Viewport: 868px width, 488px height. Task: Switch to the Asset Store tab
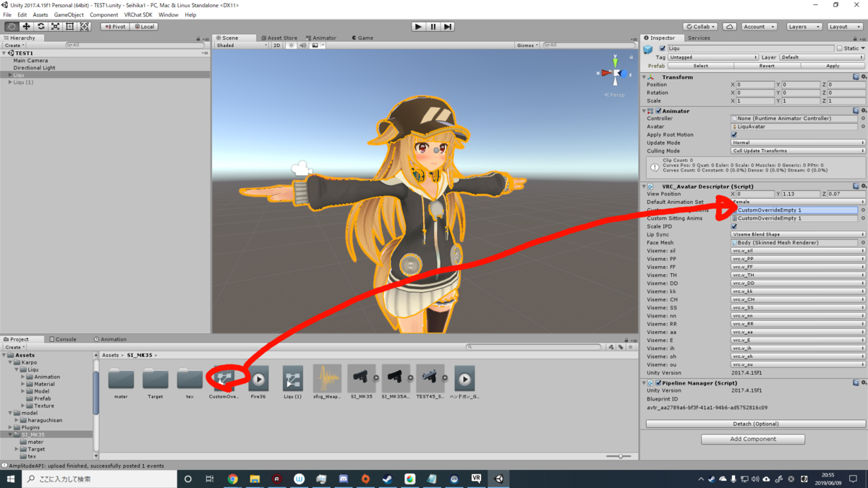click(279, 38)
